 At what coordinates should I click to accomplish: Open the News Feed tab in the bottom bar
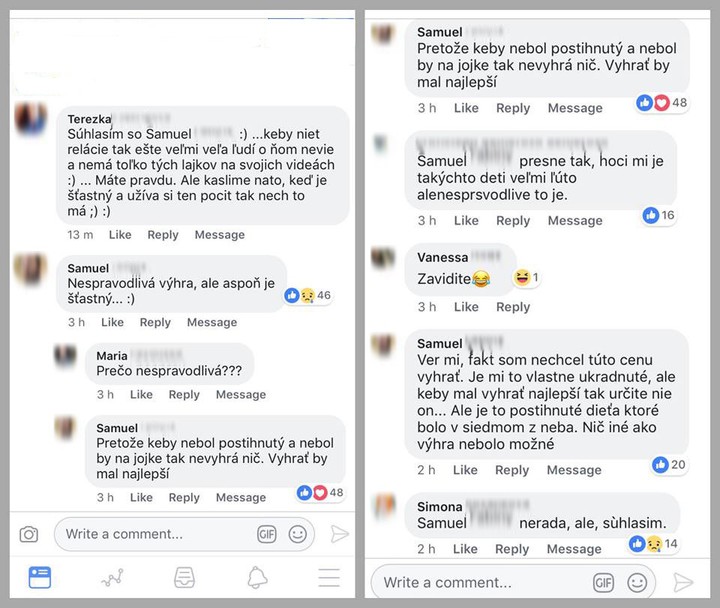(40, 577)
